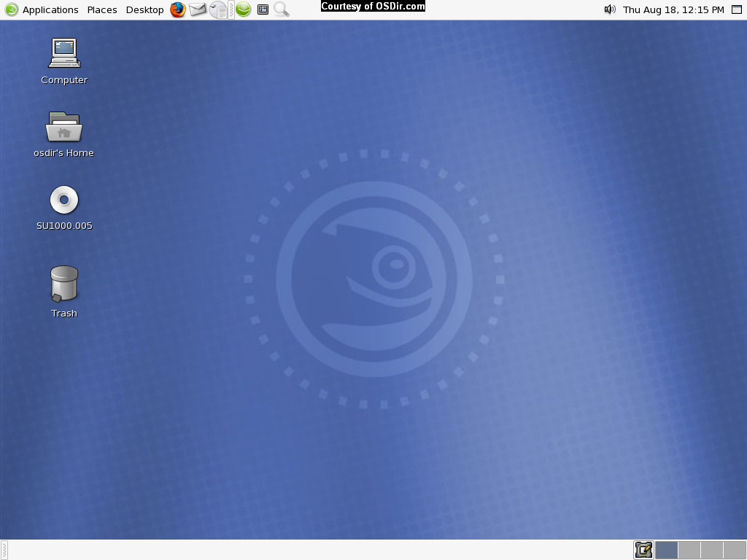This screenshot has width=747, height=560.
Task: Open the magnifying glass search tool
Action: (282, 9)
